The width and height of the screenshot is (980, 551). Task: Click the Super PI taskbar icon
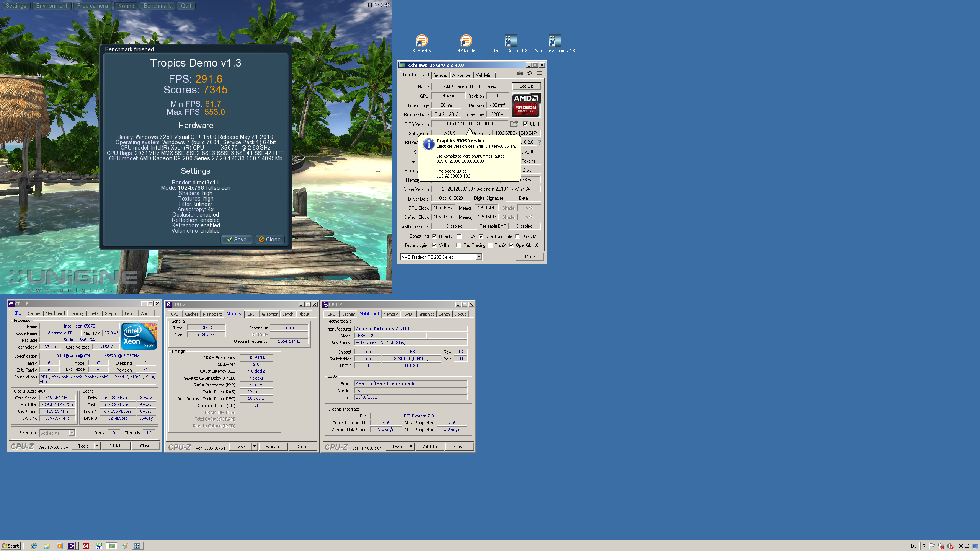(x=98, y=546)
